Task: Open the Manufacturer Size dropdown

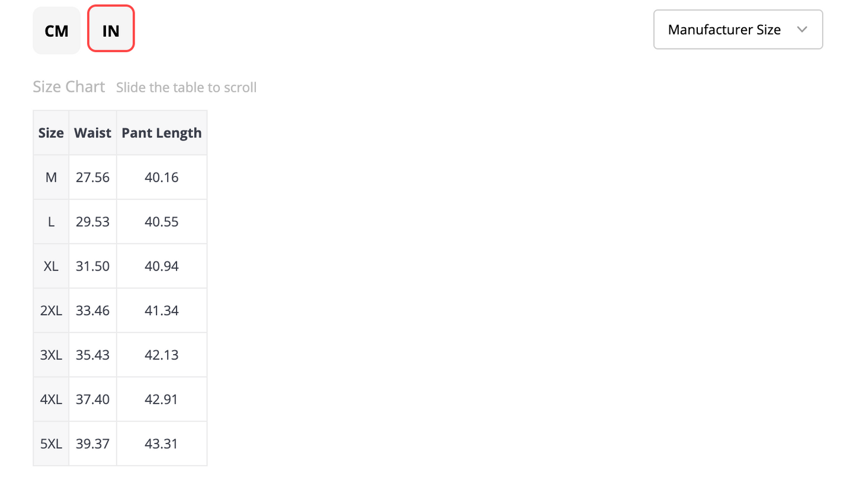Action: [x=738, y=30]
